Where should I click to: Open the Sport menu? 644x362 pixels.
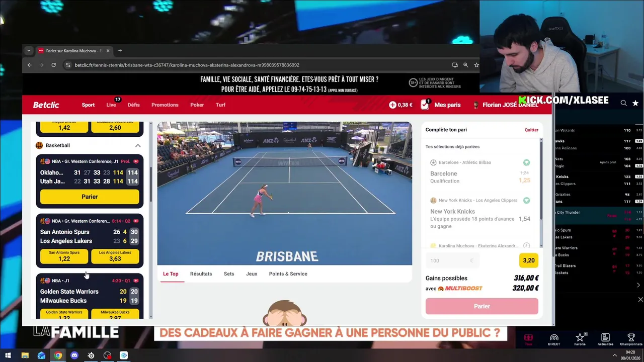pos(88,105)
